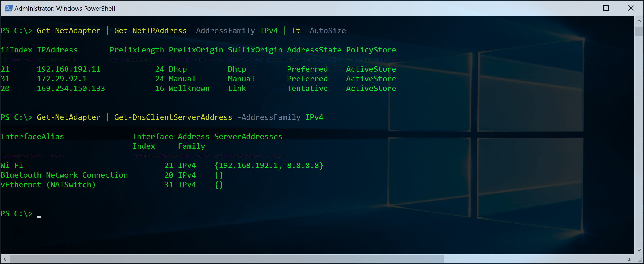Click the ft -AutoSize command segment
644x264 pixels.
319,31
